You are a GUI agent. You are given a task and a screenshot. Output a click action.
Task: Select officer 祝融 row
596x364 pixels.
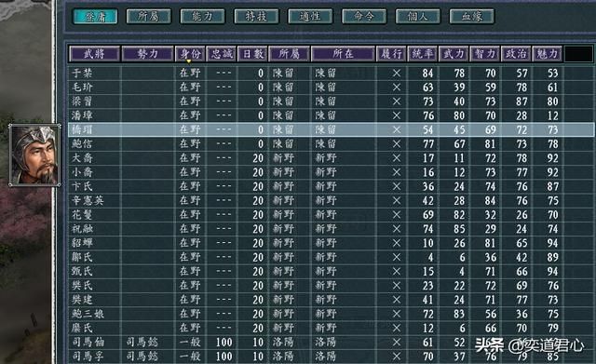click(x=331, y=229)
